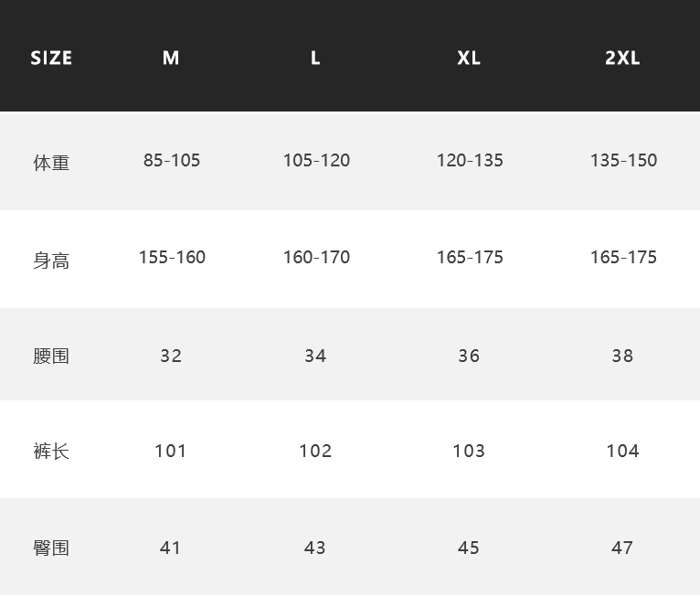The image size is (700, 596).
Task: Click pants length value 101
Action: tap(170, 451)
